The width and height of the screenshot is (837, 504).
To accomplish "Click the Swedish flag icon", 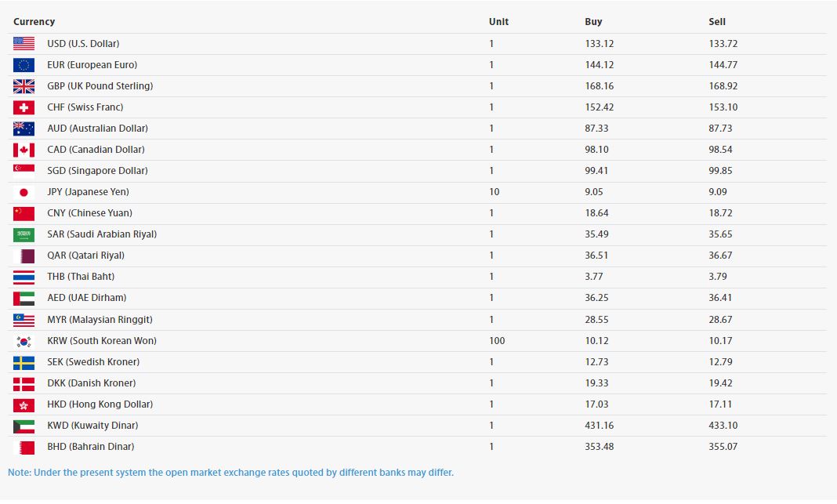I will point(24,362).
